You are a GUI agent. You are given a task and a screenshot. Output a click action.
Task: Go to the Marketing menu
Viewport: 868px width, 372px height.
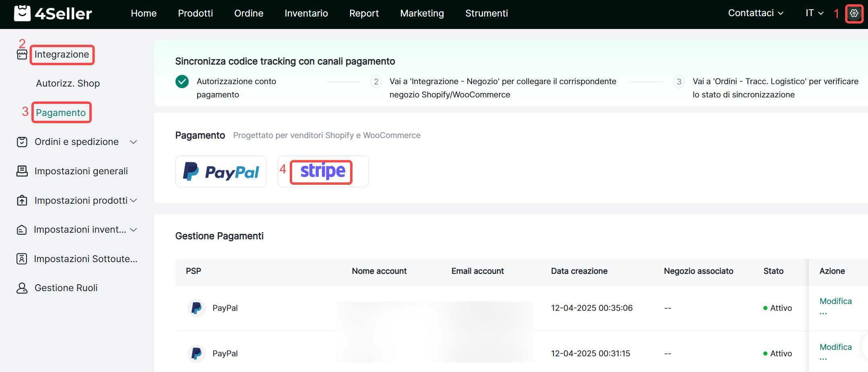pos(422,13)
